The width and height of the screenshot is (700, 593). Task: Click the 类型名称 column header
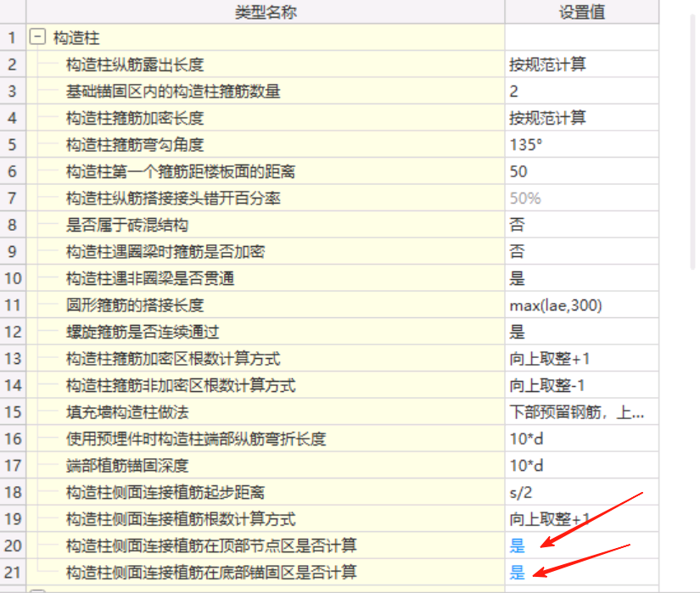266,12
